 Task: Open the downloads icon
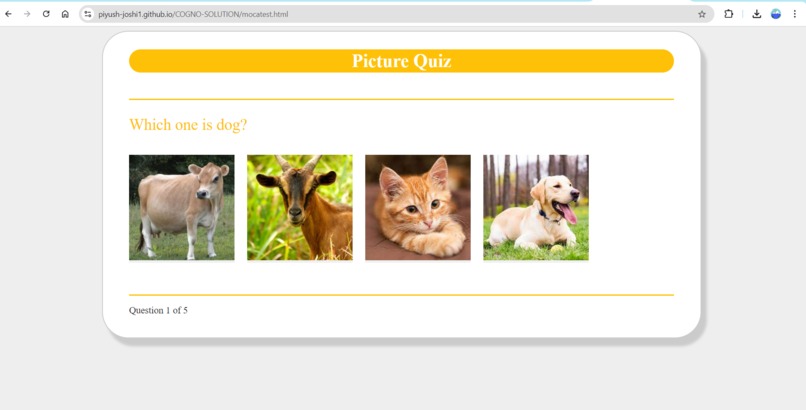coord(757,14)
